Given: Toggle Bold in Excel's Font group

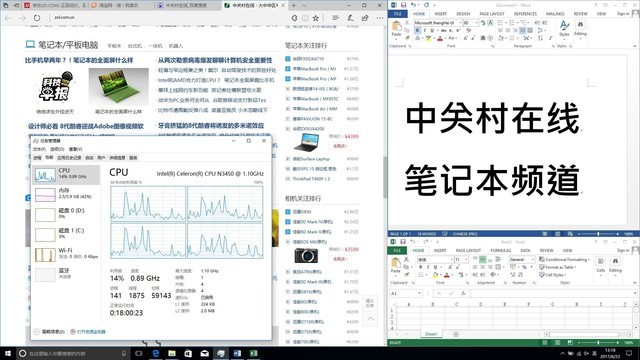Looking at the screenshot, I should [x=420, y=267].
